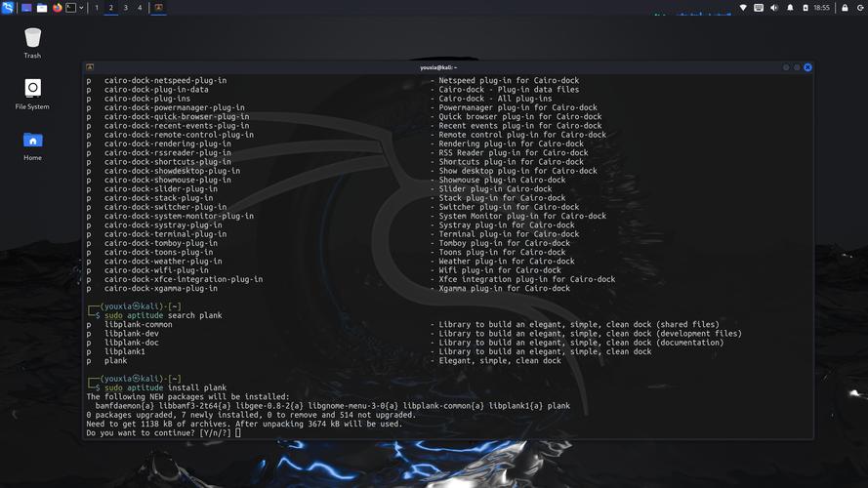868x488 pixels.
Task: Click the show desktop panel icon
Action: tap(26, 8)
